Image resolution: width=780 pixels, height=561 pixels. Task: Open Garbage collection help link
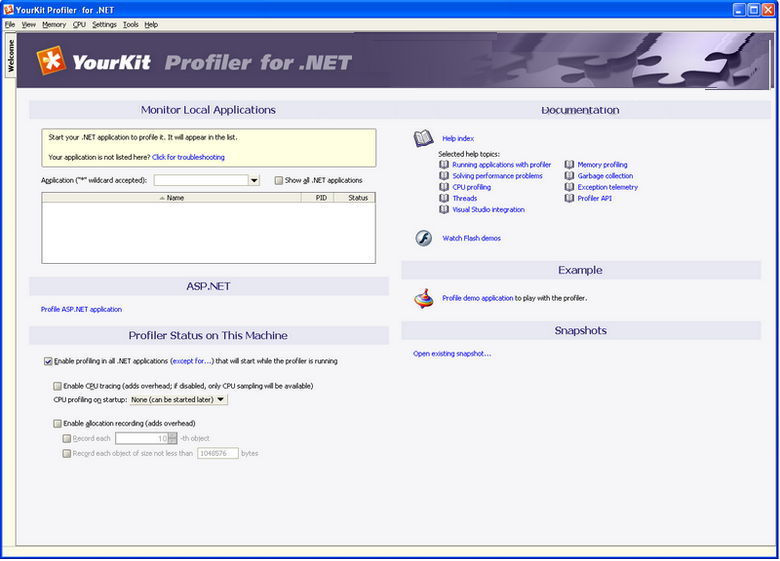point(605,176)
